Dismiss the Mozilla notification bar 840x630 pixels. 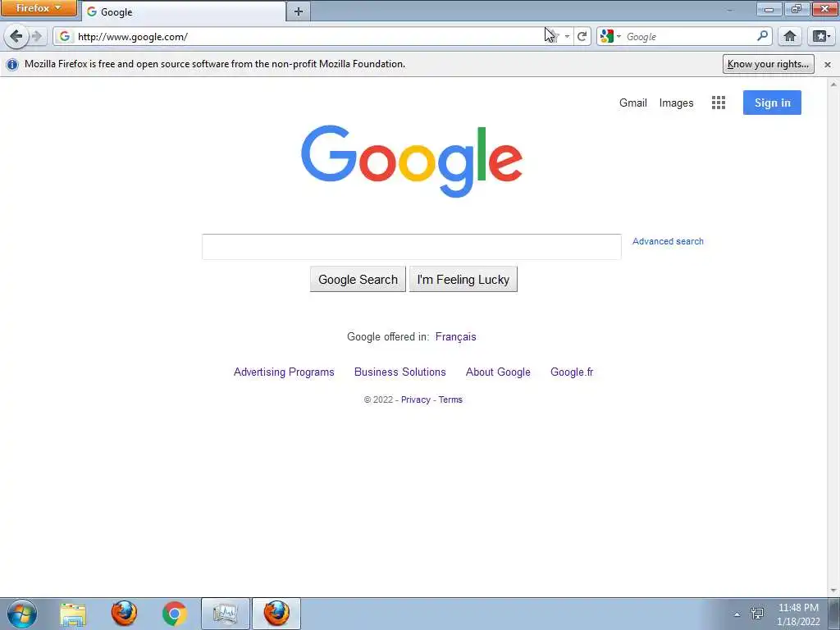tap(828, 64)
